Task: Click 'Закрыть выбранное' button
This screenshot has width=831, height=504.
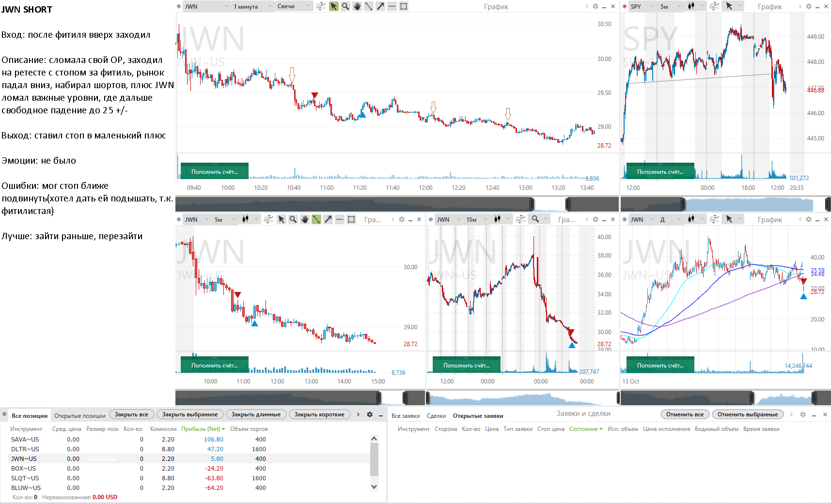Action: tap(190, 414)
